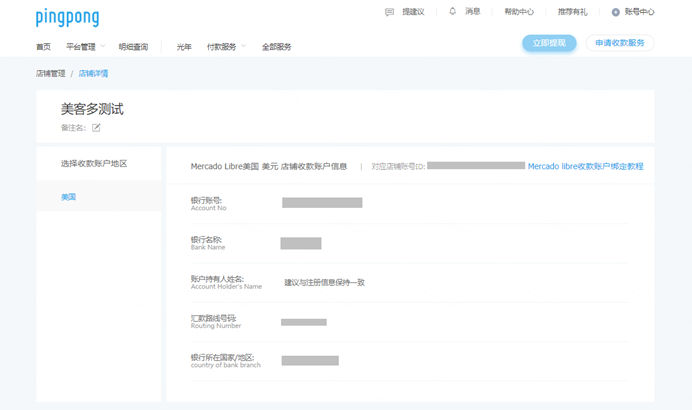The height and width of the screenshot is (410, 692).
Task: Click the suggestion chat icon
Action: pos(389,12)
